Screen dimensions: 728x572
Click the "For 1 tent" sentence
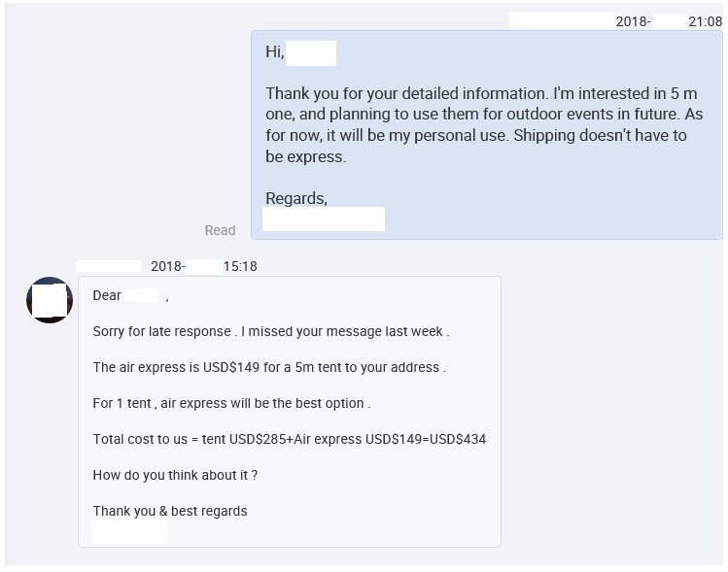[231, 403]
